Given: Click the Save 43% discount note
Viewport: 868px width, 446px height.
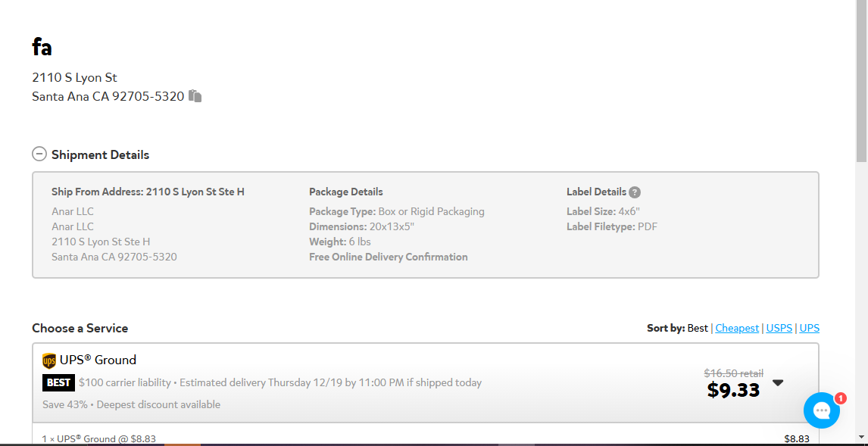Looking at the screenshot, I should (131, 404).
